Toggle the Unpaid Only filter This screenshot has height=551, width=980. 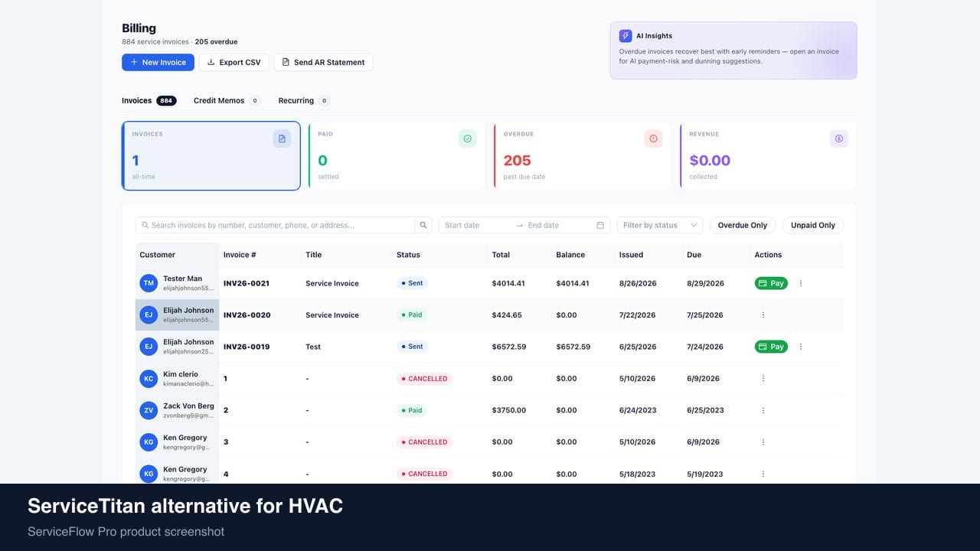pos(813,225)
